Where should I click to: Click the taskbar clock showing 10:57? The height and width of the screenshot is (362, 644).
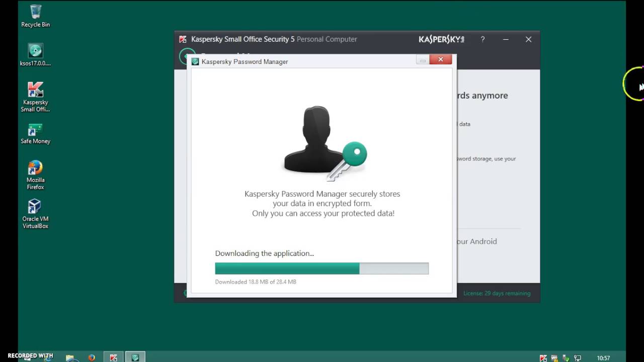click(x=603, y=358)
